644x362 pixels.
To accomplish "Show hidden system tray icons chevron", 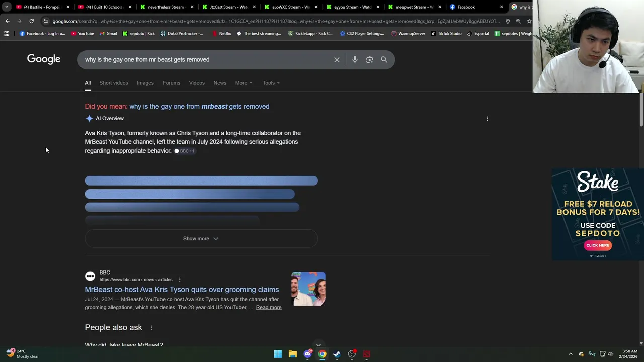I will [x=570, y=354].
